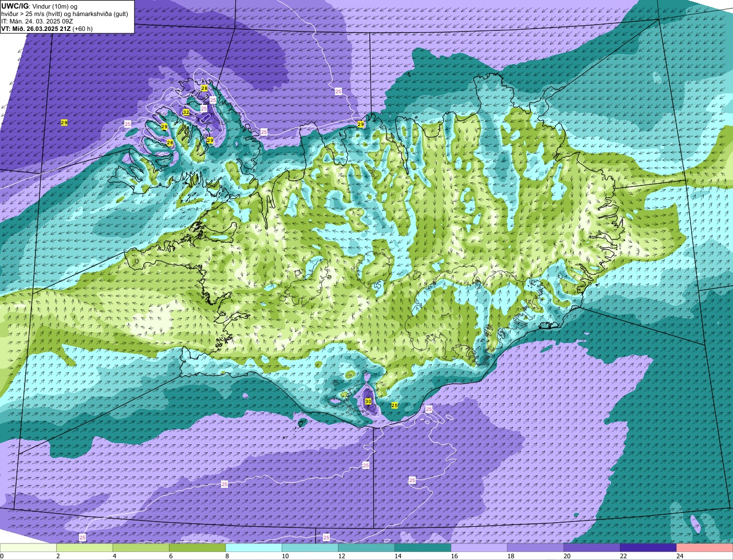Click the yellow '32' max gust marker
This screenshot has height=560, width=733.
point(186,112)
